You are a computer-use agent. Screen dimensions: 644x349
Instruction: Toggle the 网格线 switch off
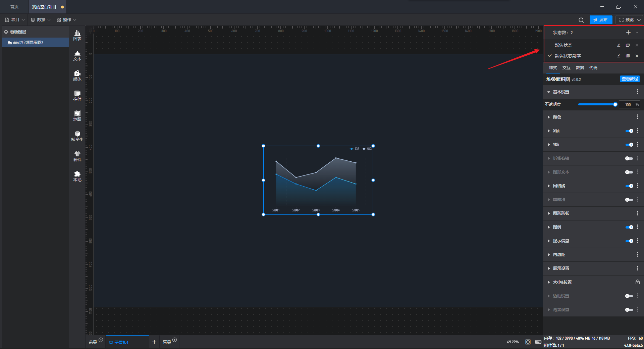click(629, 186)
